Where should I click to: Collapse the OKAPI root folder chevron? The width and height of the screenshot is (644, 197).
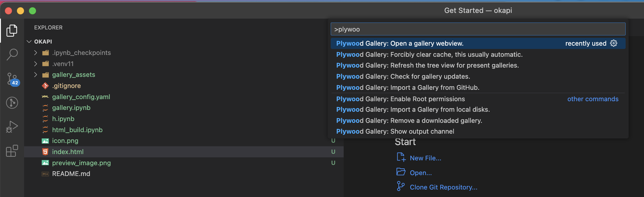click(29, 41)
